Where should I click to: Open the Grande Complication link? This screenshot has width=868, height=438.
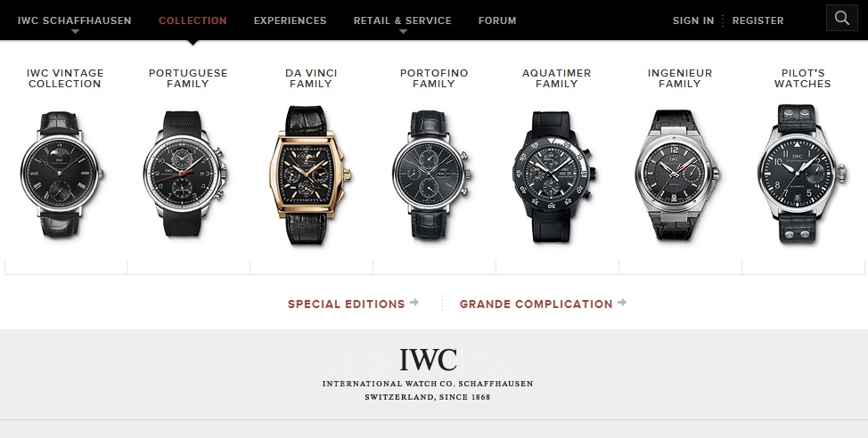536,304
